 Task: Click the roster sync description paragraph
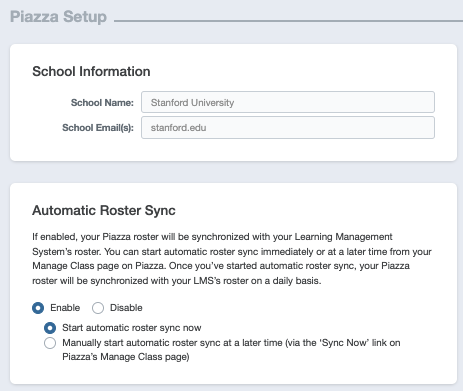click(x=232, y=259)
